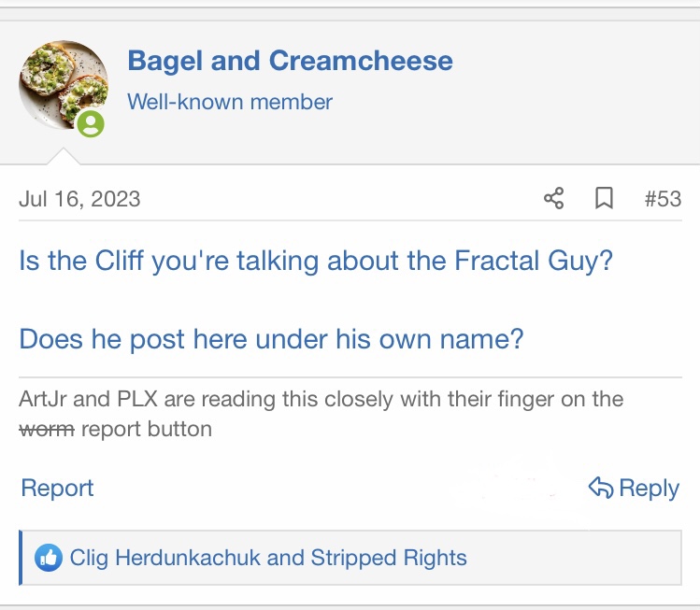Viewport: 700px width, 610px height.
Task: Click the struck-through word "worm"
Action: [46, 430]
